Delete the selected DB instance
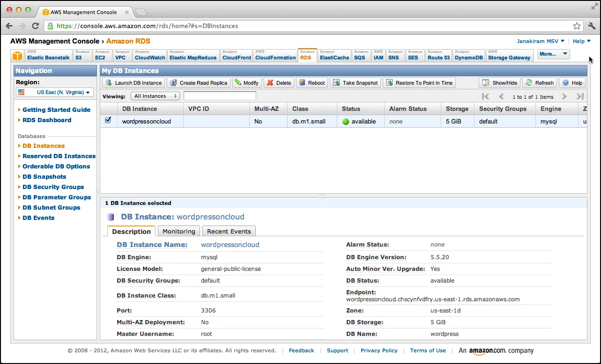Image resolution: width=601 pixels, height=364 pixels. coord(279,83)
